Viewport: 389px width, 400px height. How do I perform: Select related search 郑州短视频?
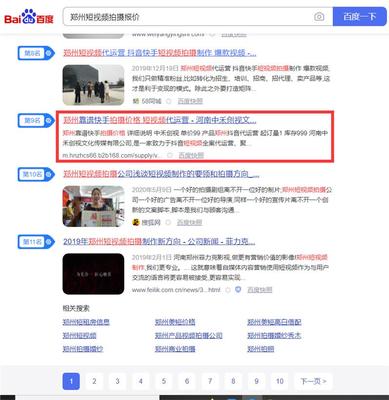coord(79,335)
